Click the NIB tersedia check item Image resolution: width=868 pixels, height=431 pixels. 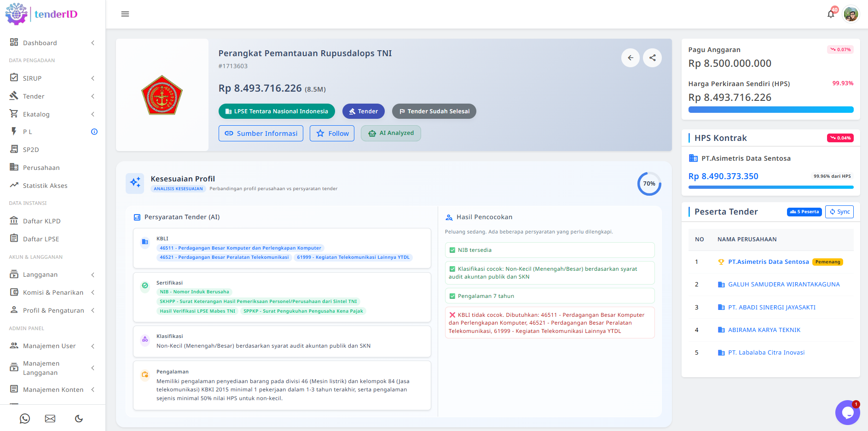550,250
